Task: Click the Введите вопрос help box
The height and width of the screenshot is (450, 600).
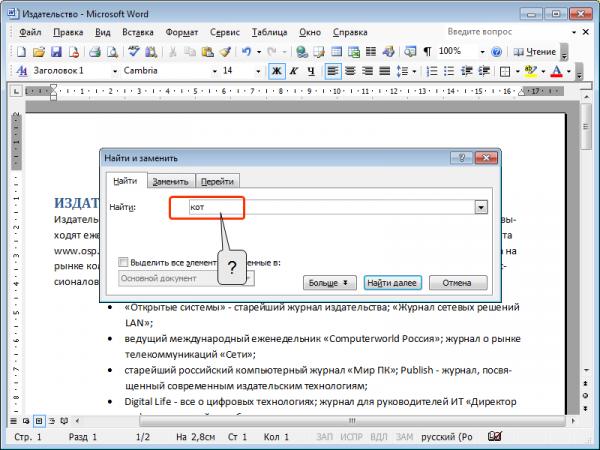Action: 507,32
